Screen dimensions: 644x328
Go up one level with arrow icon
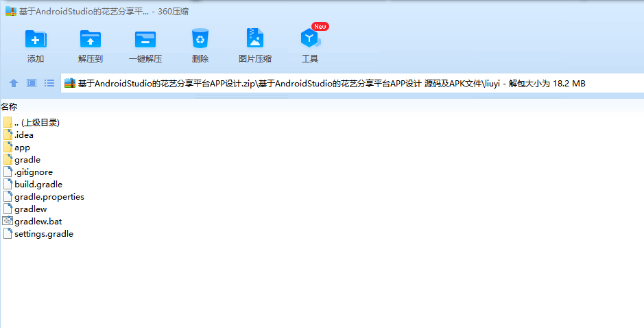[x=14, y=83]
